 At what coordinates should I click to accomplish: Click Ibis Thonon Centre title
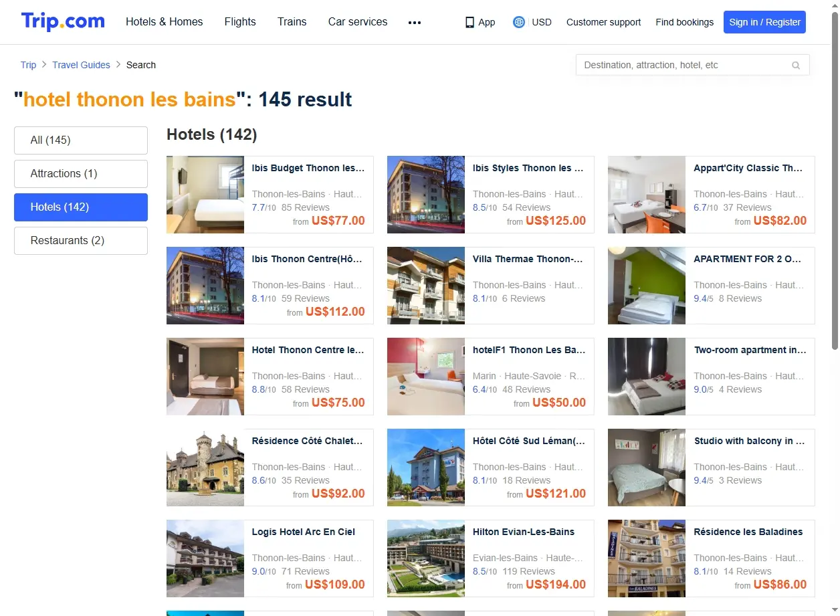[x=308, y=260]
